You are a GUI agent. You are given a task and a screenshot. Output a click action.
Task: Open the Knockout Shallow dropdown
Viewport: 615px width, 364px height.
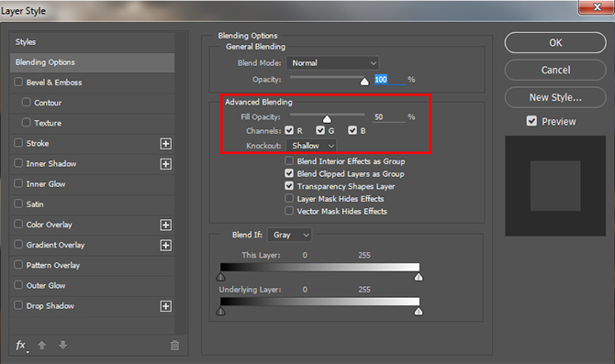point(311,146)
